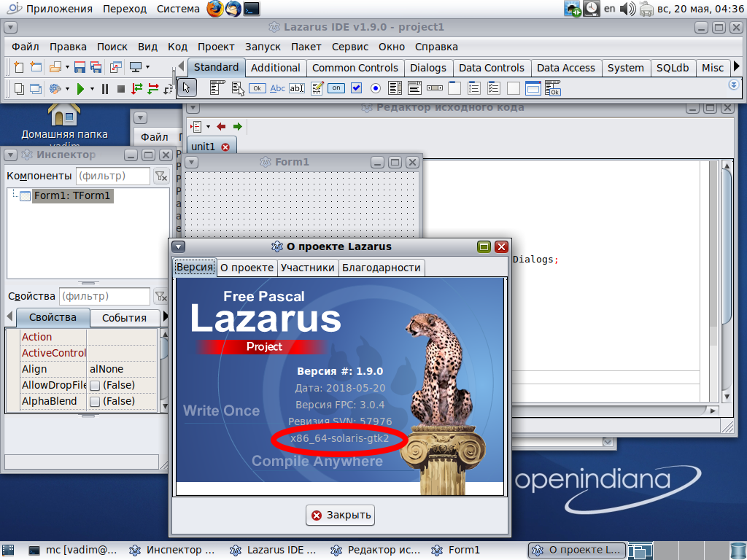
Task: Select the arrow selection tool in the palette
Action: [187, 88]
